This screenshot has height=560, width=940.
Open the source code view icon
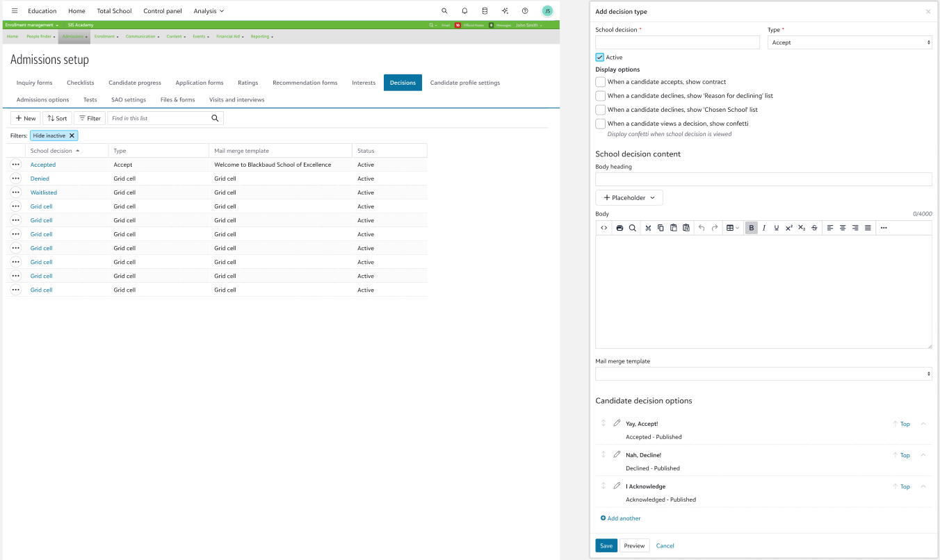[603, 227]
